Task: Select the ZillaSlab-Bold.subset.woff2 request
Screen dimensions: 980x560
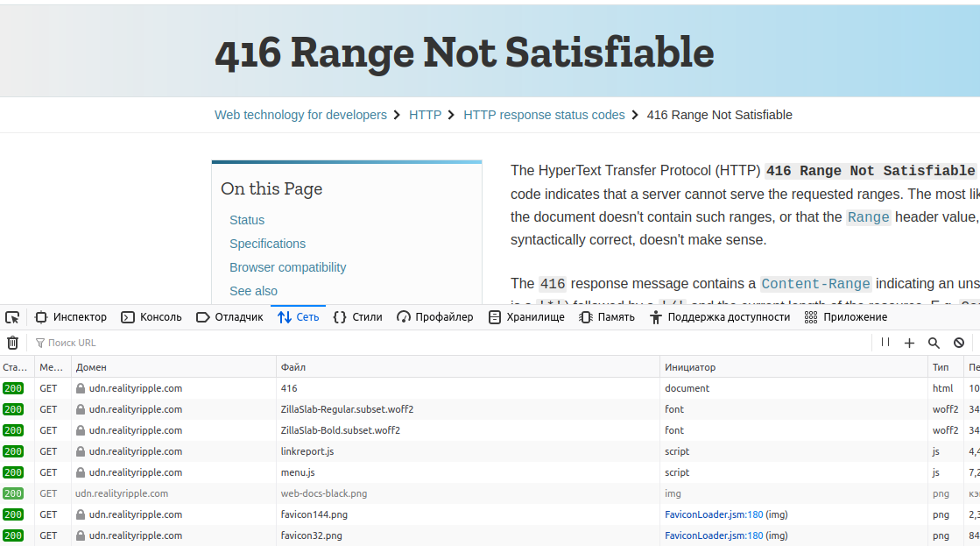Action: pyautogui.click(x=490, y=430)
